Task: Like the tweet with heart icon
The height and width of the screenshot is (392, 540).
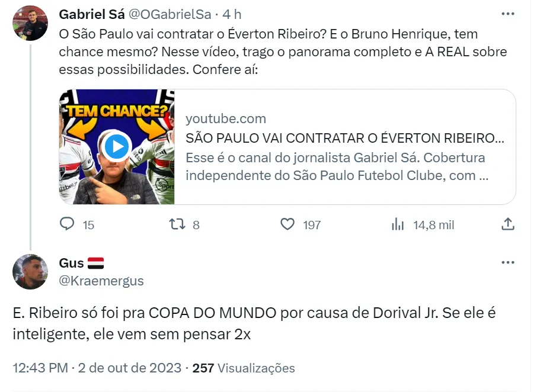Action: pos(287,224)
